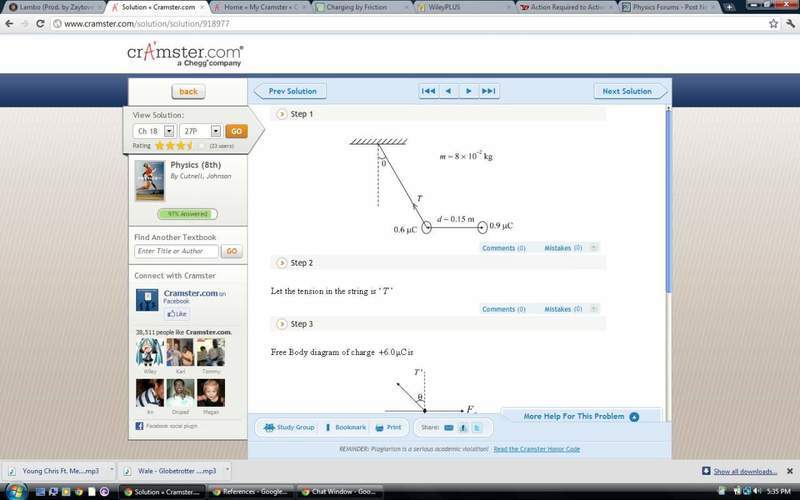Click the cramster.com logo
The height and width of the screenshot is (500, 800).
tap(185, 55)
